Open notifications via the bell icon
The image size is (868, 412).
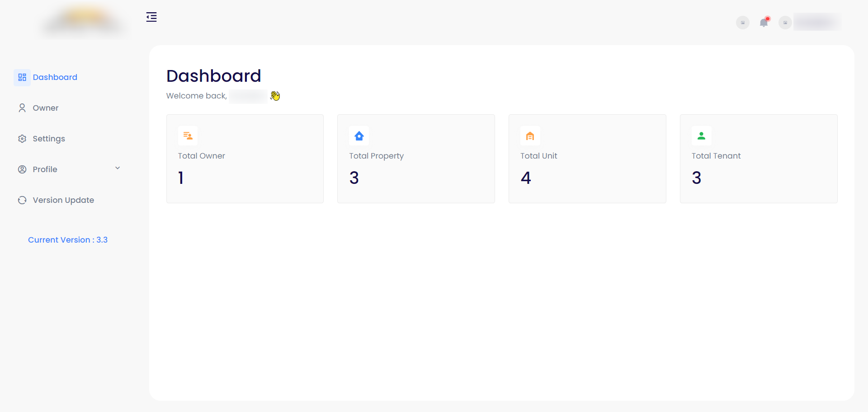tap(764, 23)
